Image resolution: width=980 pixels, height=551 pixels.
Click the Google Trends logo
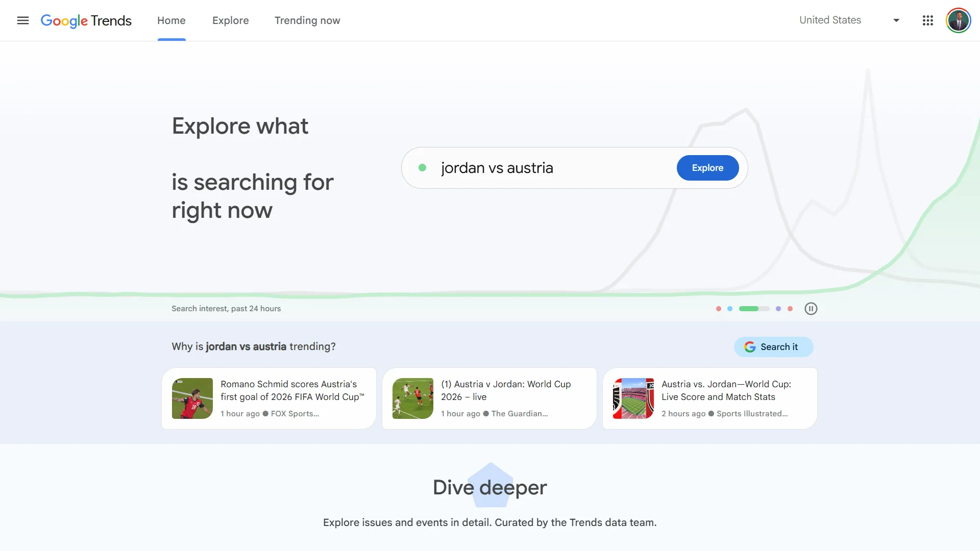tap(86, 20)
